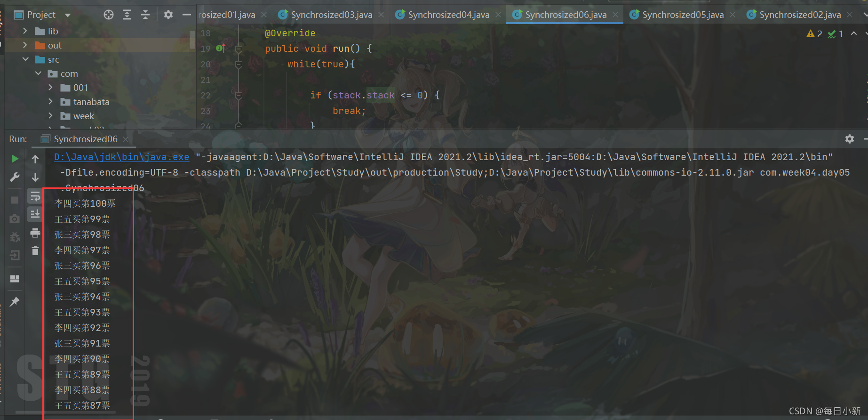
Task: Close the Synchrosized06.java editor tab
Action: pos(615,15)
